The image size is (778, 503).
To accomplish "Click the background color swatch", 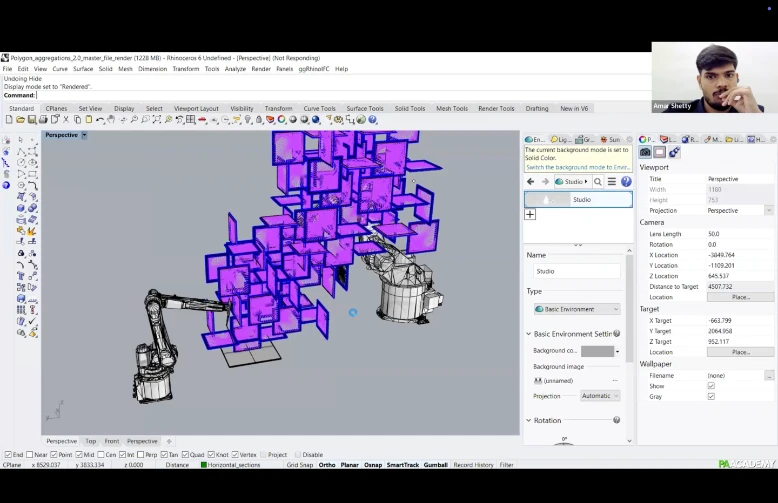I will coord(597,351).
